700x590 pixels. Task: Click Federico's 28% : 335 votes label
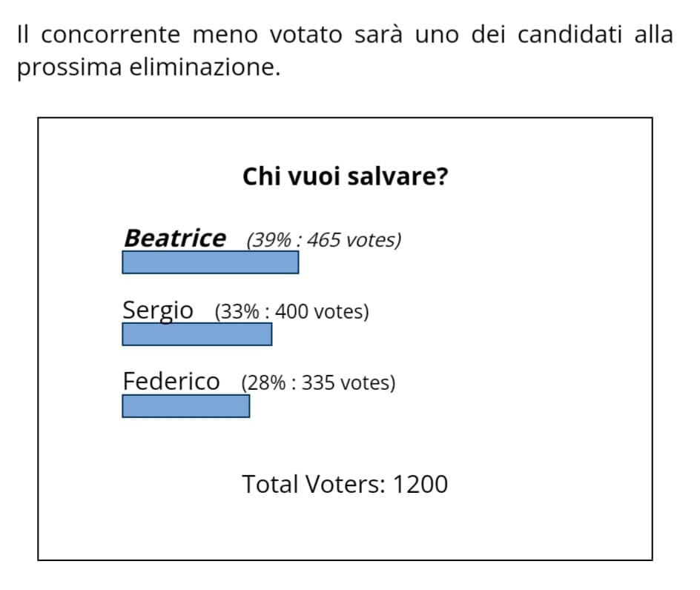click(318, 383)
